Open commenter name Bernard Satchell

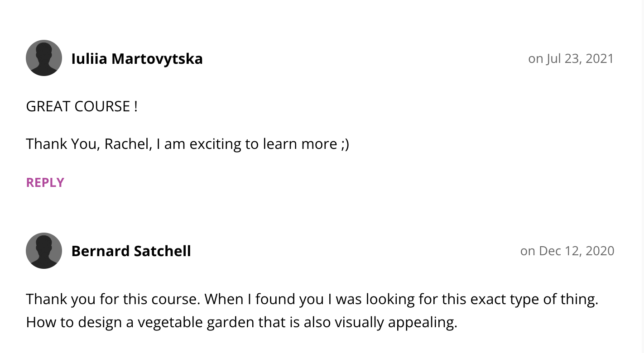point(131,251)
